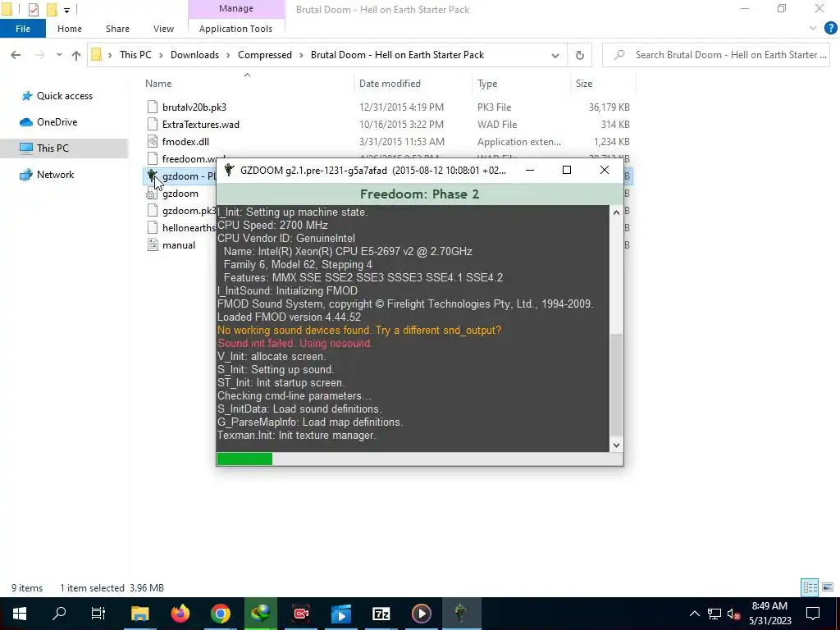This screenshot has width=840, height=630.
Task: Launch Firefox from the taskbar
Action: [x=180, y=614]
